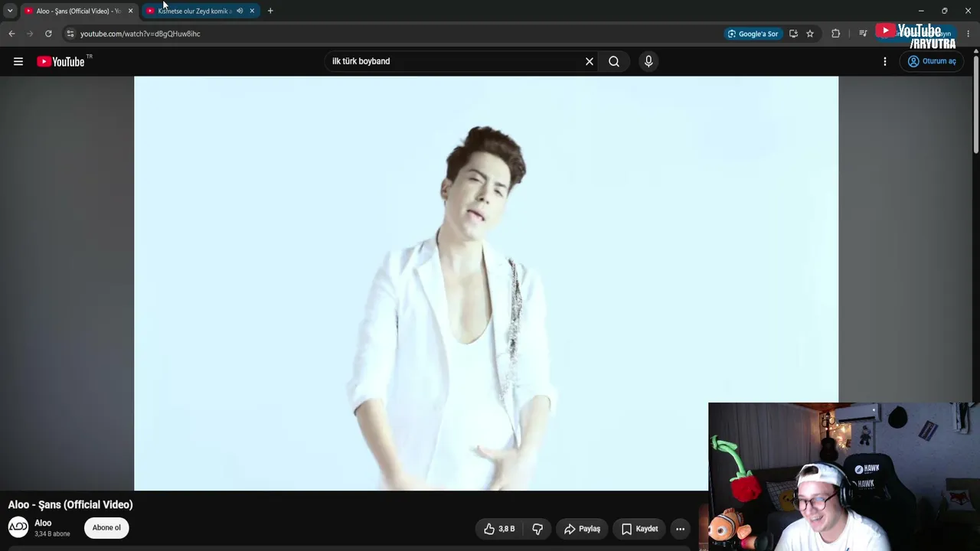Viewport: 980px width, 551px height.
Task: Pause the Aloo video by clicking player
Action: (x=486, y=283)
